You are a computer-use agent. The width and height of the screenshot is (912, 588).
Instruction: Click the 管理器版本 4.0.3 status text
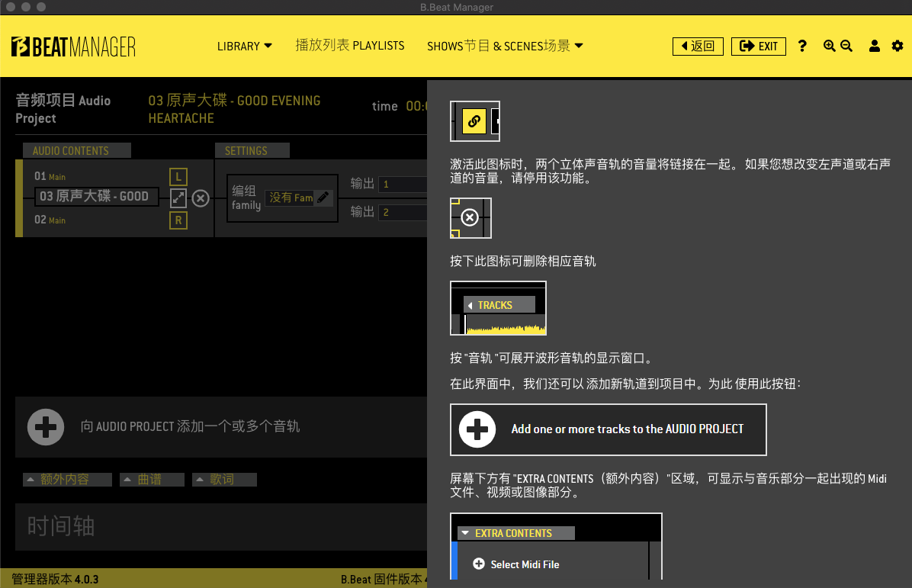(55, 580)
